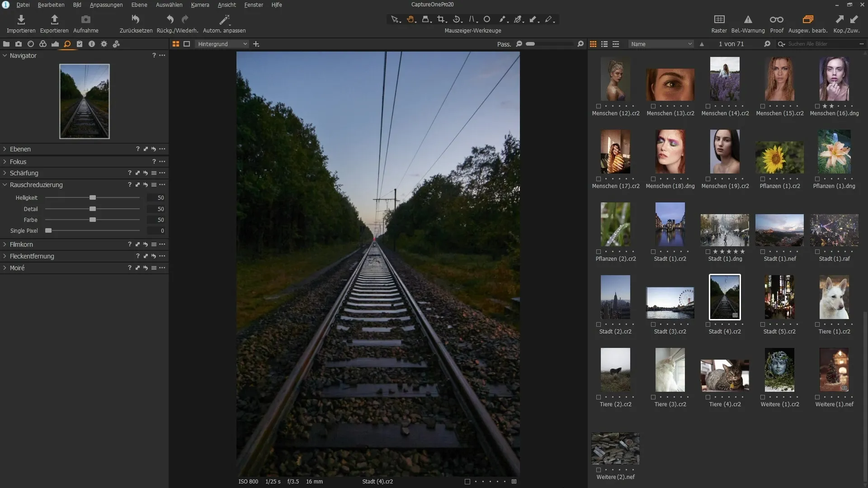The height and width of the screenshot is (488, 868).
Task: Open the details magnifier tool tab
Action: click(67, 44)
